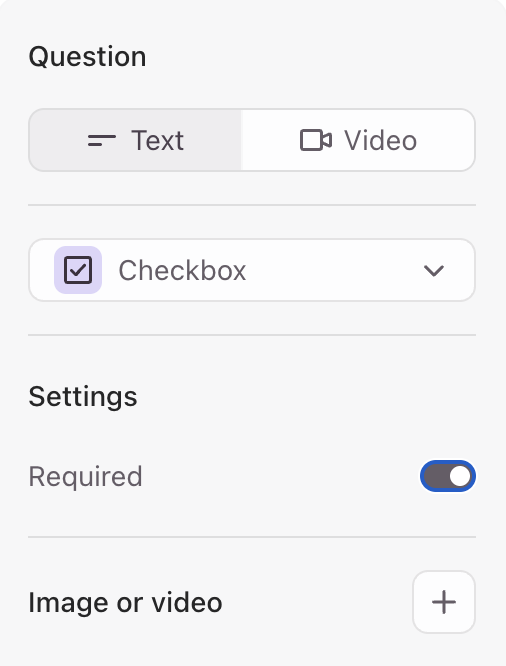Click the Image or video label
This screenshot has height=666, width=506.
coord(125,603)
